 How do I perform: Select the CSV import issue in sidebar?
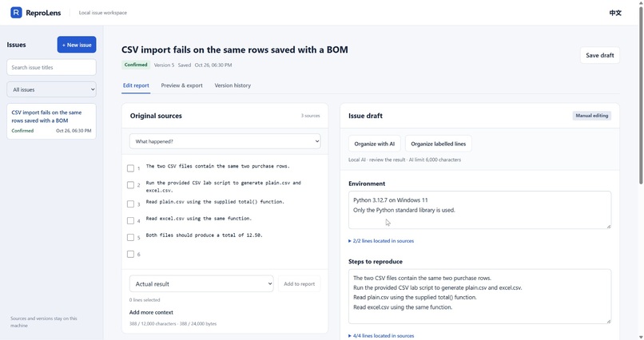[51, 121]
